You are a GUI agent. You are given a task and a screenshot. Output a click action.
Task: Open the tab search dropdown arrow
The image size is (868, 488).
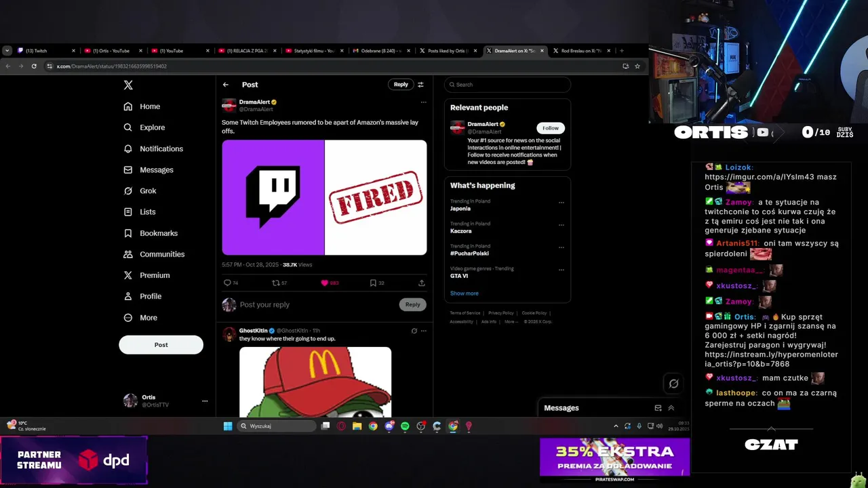[7, 51]
